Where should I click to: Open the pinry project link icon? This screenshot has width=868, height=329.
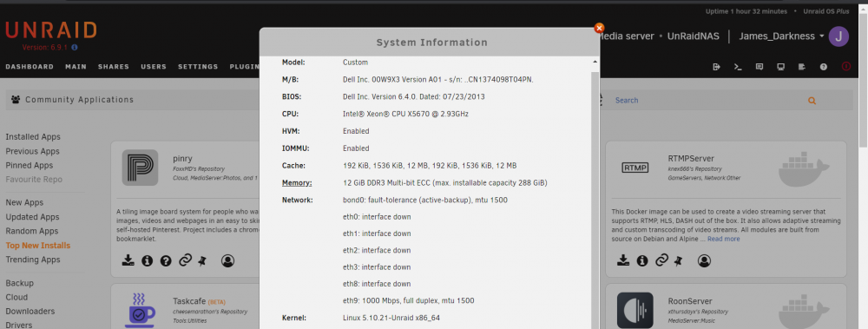[x=185, y=260]
